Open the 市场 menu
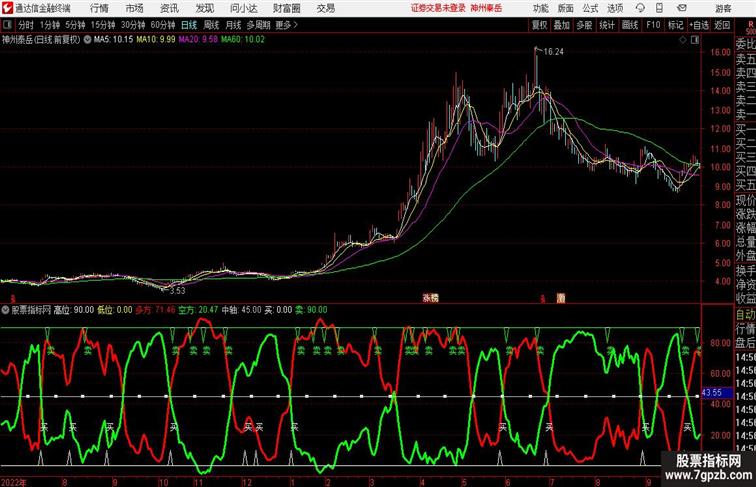The image size is (756, 487). [x=135, y=8]
